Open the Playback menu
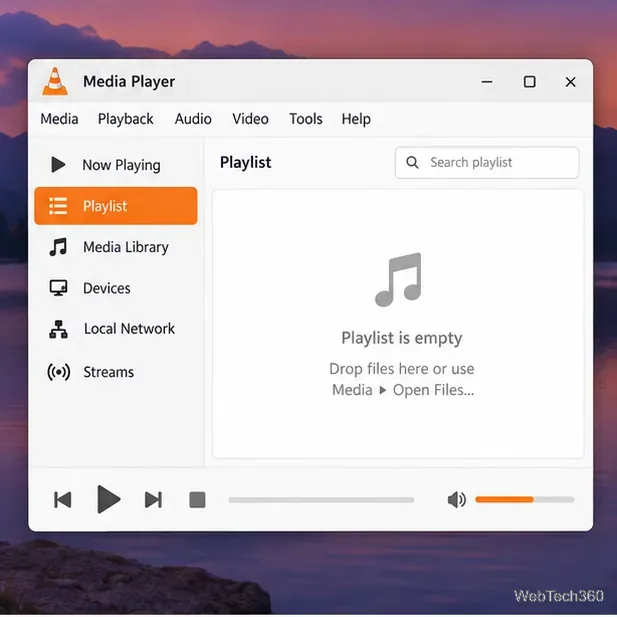This screenshot has width=617, height=617. (x=126, y=119)
